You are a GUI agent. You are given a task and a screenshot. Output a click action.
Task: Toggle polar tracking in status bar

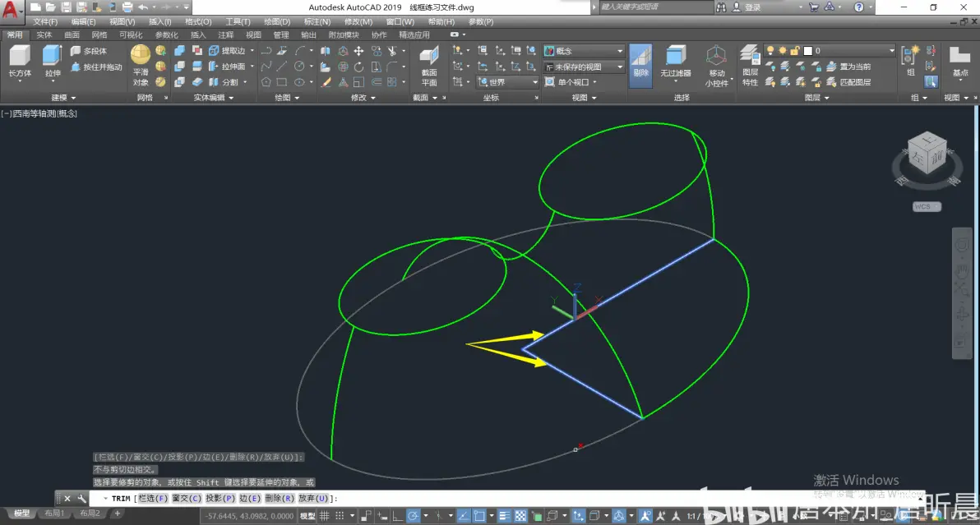coord(413,516)
